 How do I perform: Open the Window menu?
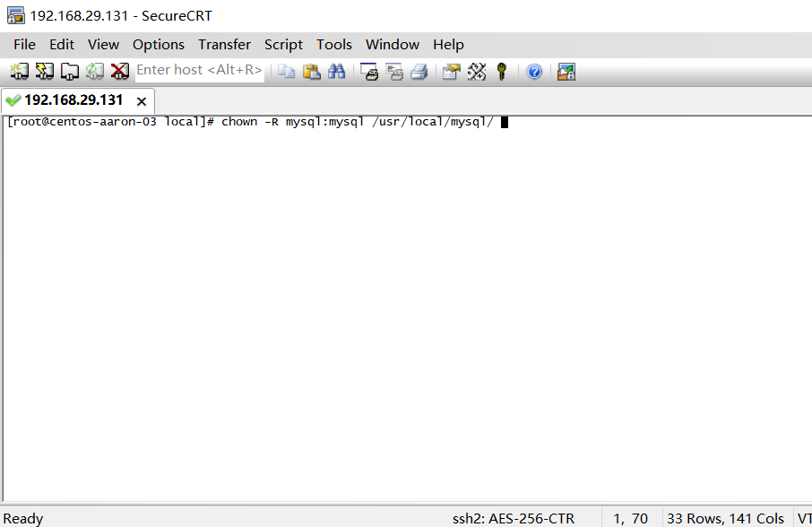point(393,45)
